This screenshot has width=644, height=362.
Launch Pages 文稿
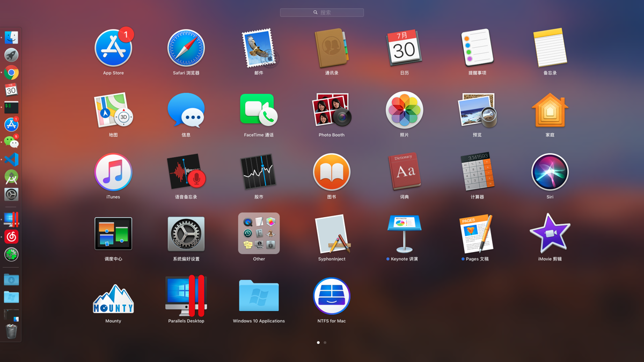point(477,234)
